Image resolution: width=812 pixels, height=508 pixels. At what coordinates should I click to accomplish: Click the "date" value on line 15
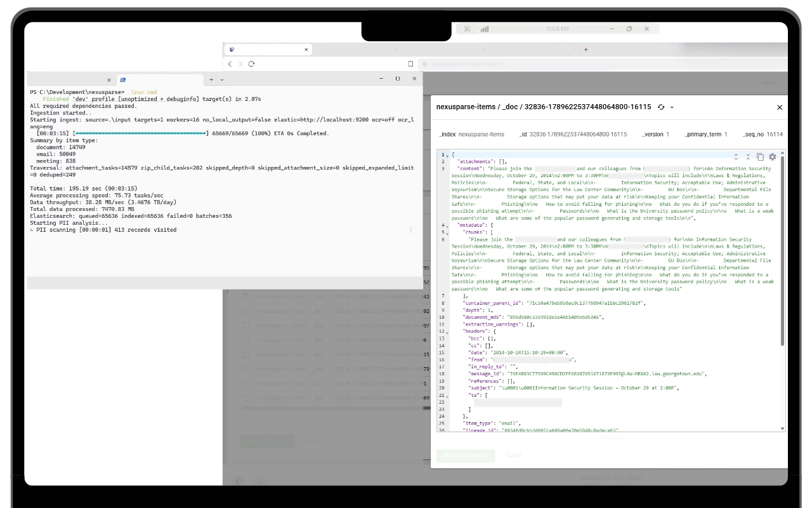point(528,352)
